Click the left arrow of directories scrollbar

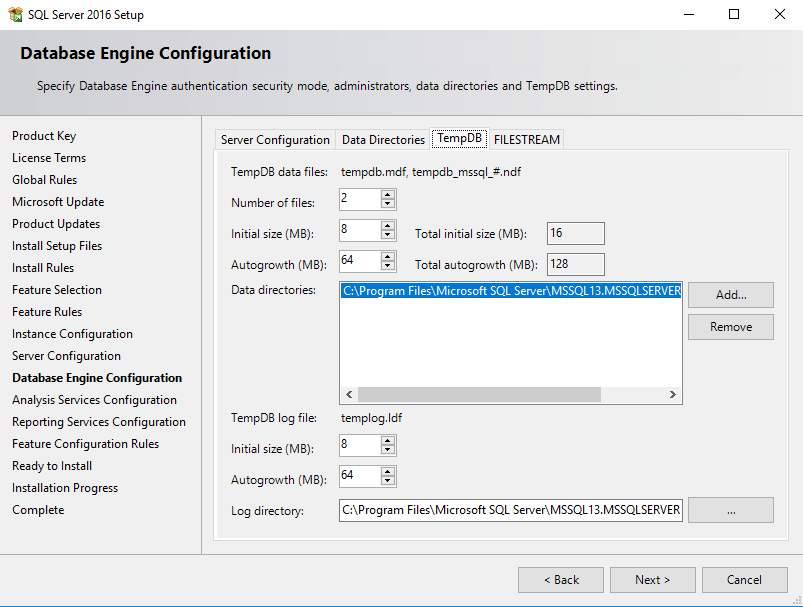(x=349, y=394)
